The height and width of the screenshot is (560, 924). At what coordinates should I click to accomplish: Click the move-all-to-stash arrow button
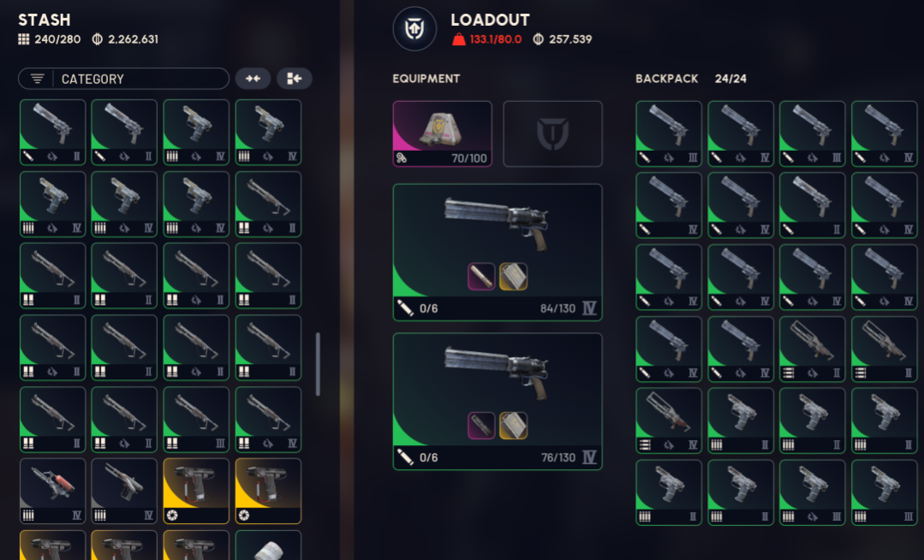coord(294,79)
